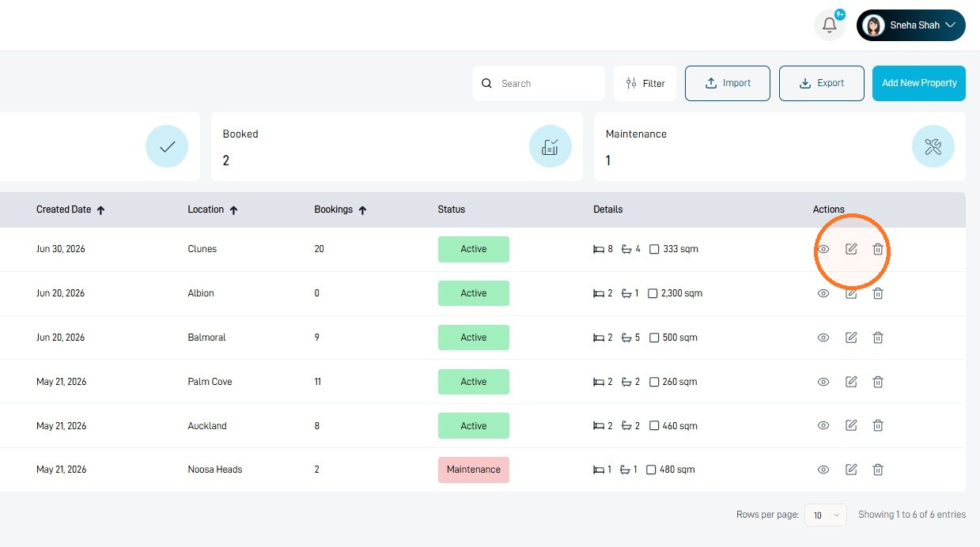Edit the Auckland property row

click(x=851, y=425)
